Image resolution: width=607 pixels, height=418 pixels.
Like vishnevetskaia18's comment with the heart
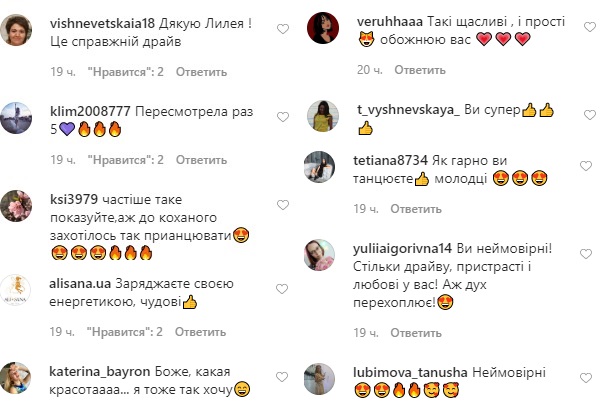click(x=283, y=30)
